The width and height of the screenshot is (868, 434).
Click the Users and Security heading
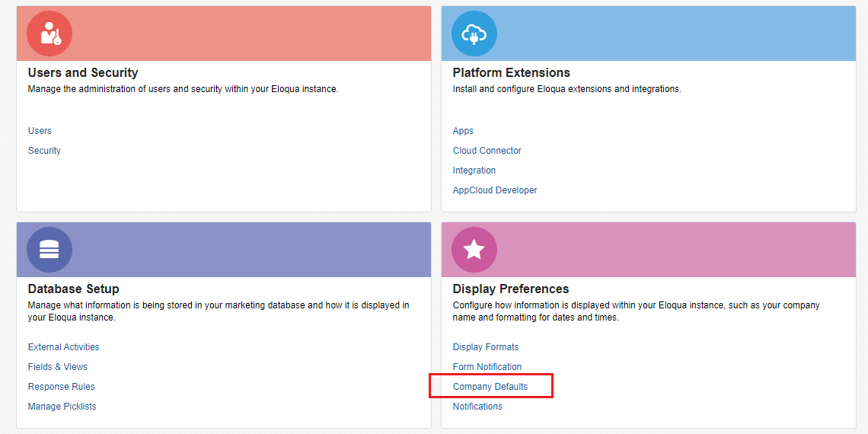[83, 72]
